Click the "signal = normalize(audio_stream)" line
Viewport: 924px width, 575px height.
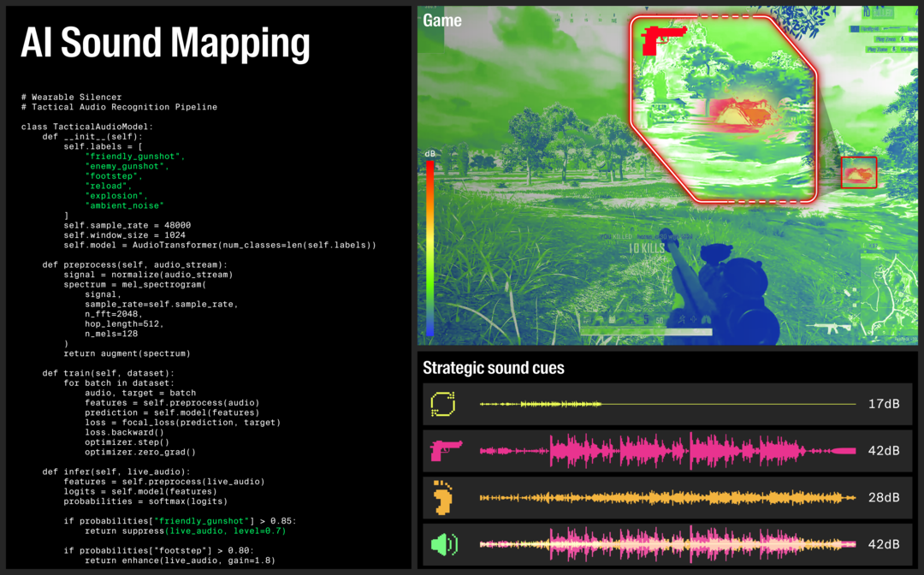pyautogui.click(x=149, y=275)
